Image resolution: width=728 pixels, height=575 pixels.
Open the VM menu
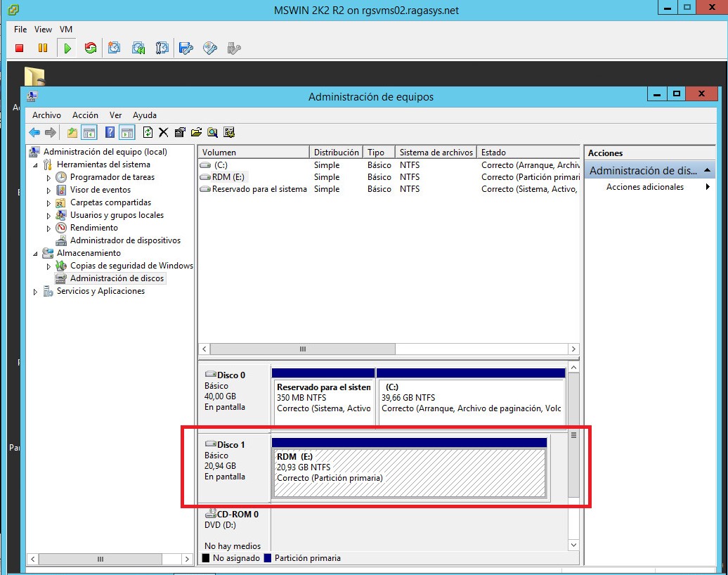65,29
